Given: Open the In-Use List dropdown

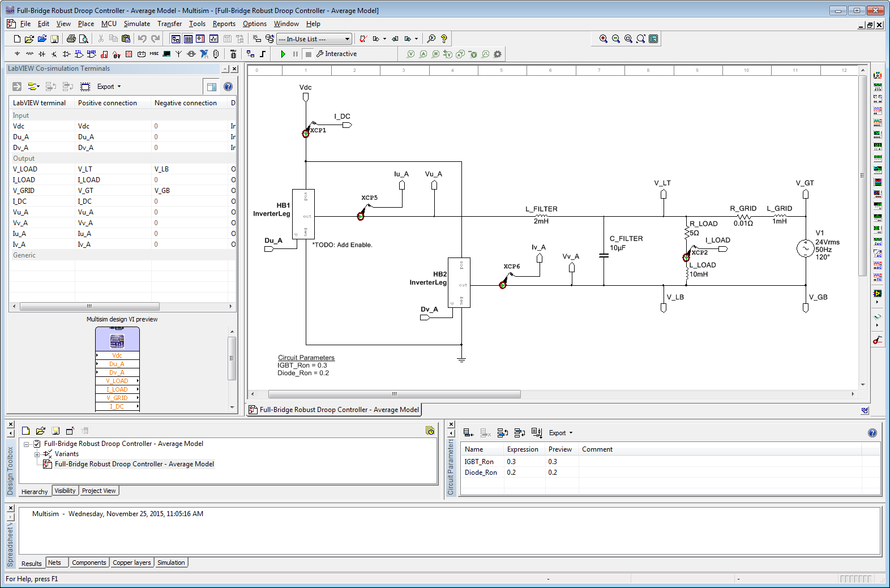Looking at the screenshot, I should click(x=315, y=39).
